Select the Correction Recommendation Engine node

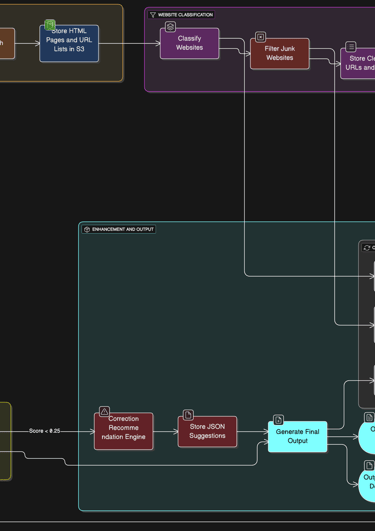pos(124,431)
